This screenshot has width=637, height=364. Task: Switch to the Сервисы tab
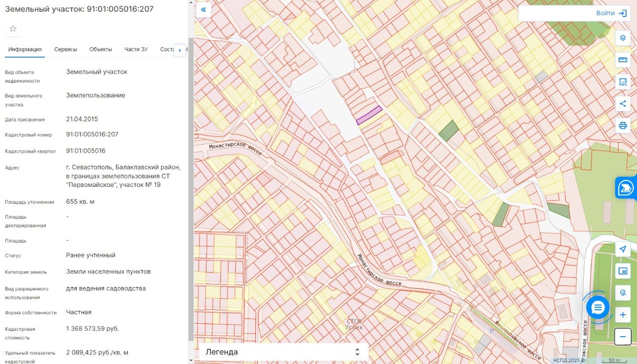pos(66,49)
